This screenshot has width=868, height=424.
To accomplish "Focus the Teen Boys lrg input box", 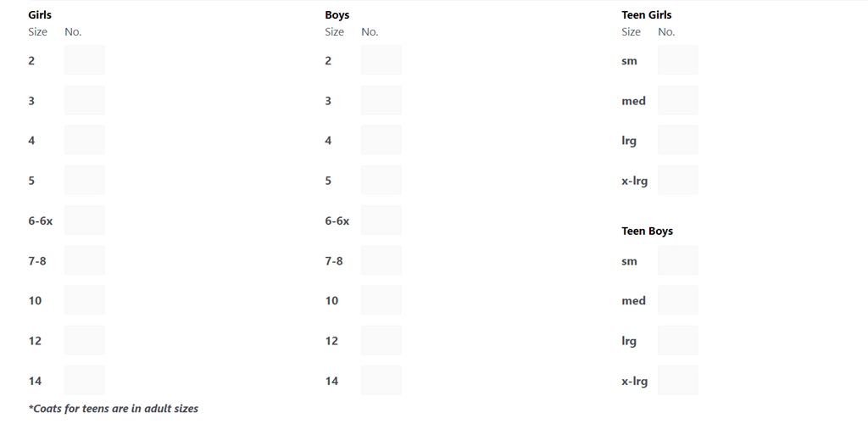I will tap(678, 340).
